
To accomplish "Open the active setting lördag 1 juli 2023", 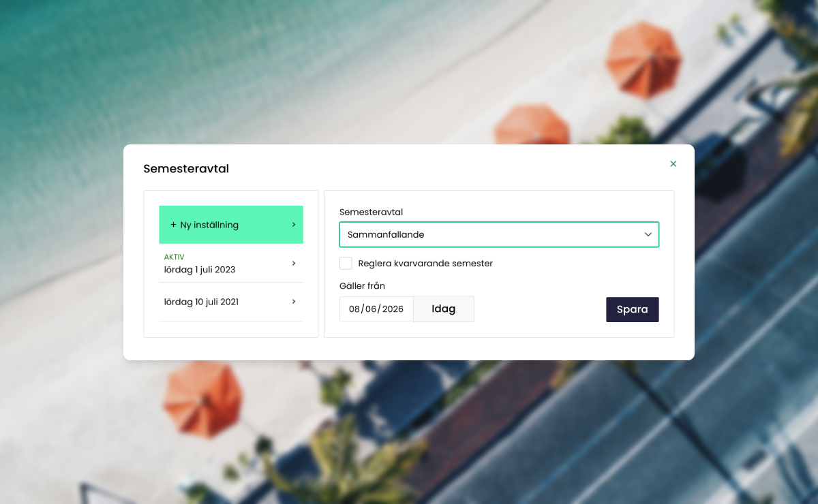I will (x=231, y=264).
